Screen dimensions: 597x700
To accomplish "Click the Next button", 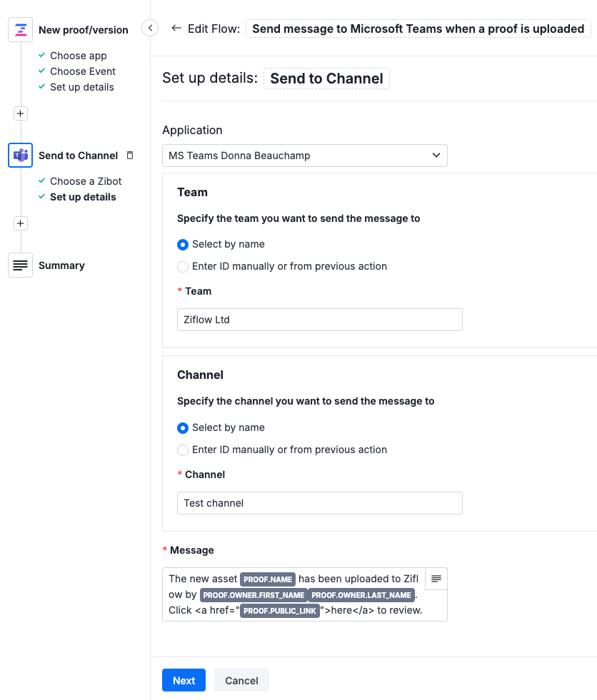I will point(184,680).
